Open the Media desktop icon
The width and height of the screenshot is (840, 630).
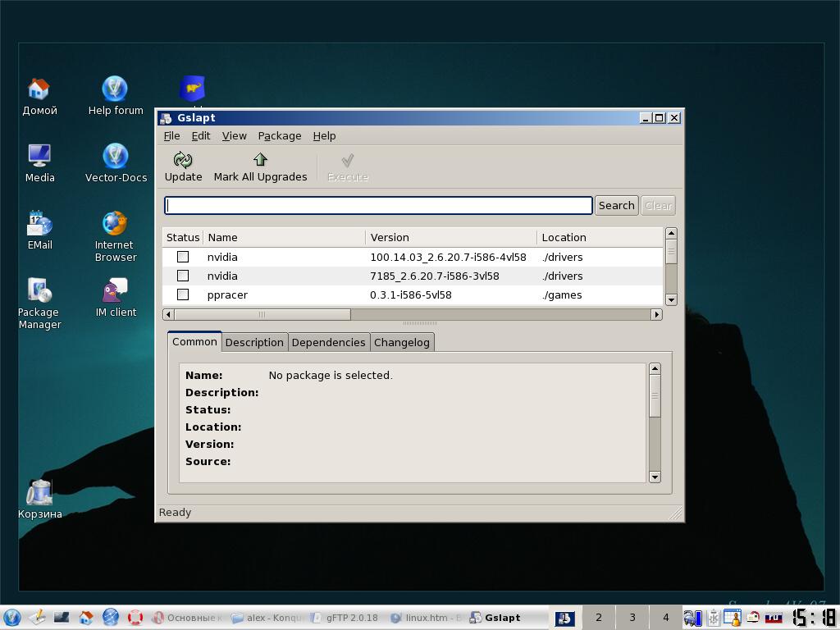point(39,156)
